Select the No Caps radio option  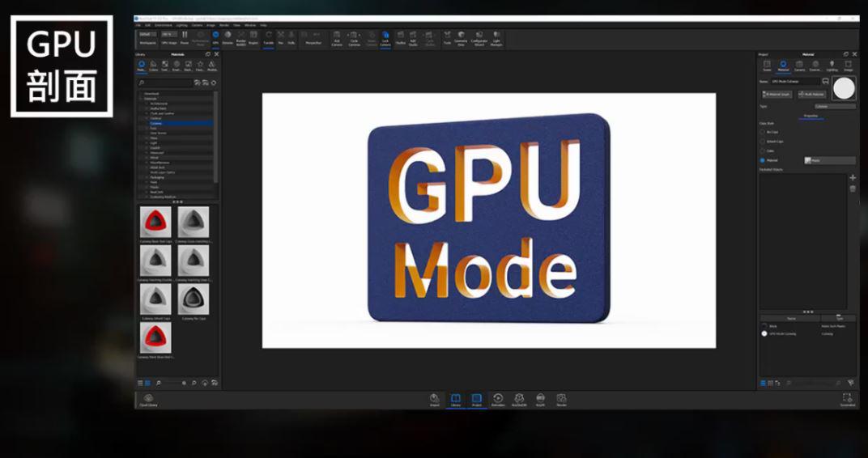pos(763,131)
